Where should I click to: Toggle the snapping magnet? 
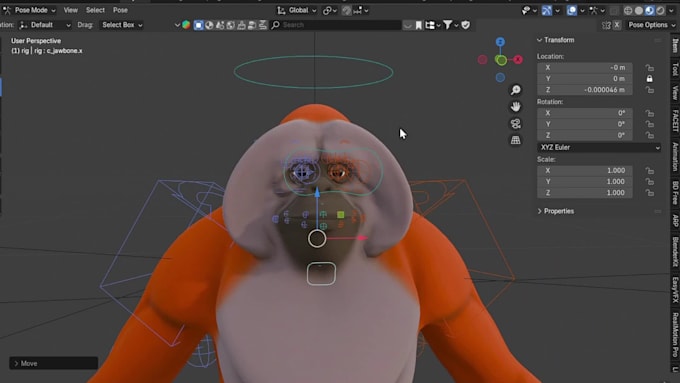(347, 10)
